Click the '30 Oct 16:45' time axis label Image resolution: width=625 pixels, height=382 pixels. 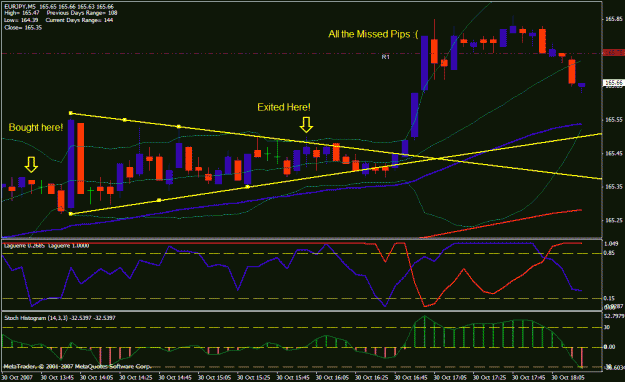411,377
